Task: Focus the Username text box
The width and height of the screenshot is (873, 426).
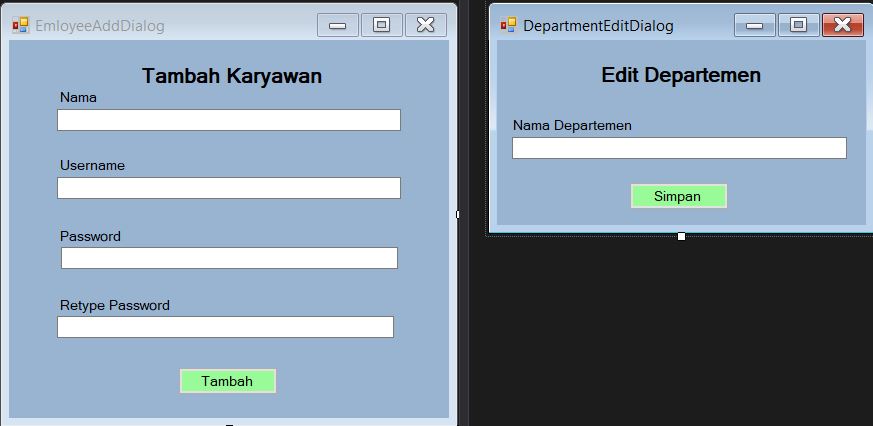Action: tap(229, 188)
